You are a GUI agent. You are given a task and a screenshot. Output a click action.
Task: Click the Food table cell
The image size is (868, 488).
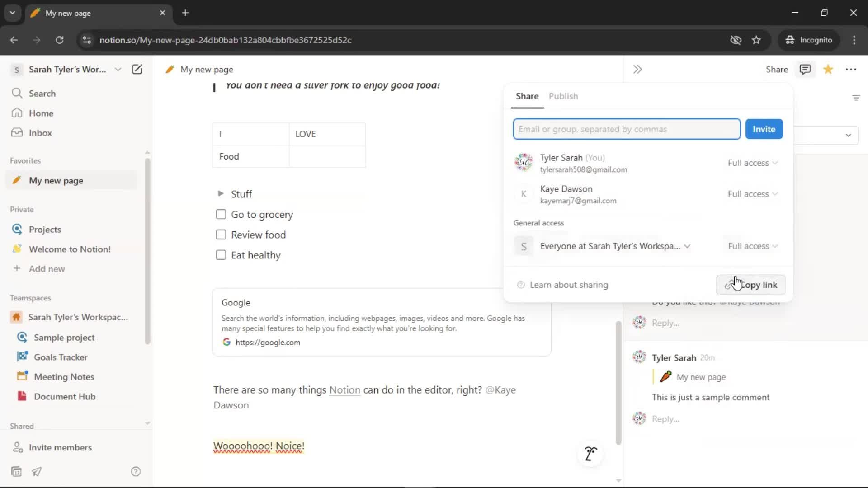click(x=251, y=156)
